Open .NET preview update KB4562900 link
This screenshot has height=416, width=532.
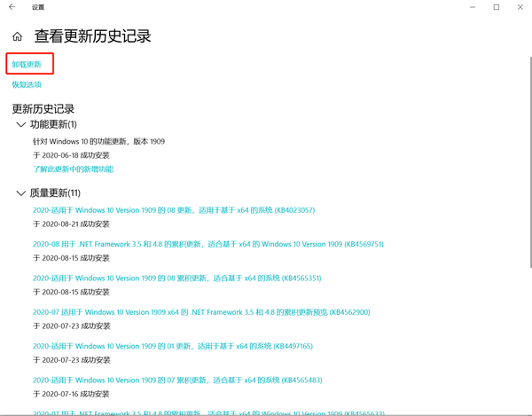(201, 312)
